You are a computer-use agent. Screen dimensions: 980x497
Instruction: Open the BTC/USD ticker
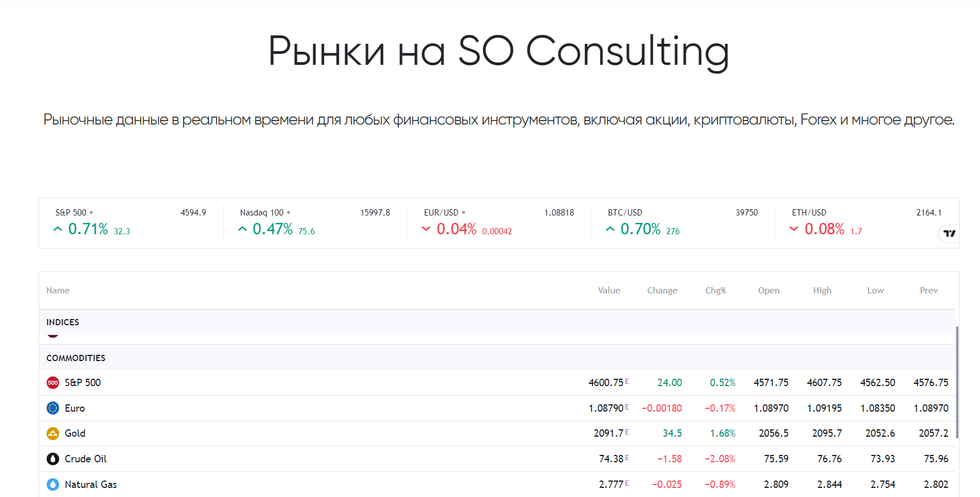point(625,213)
